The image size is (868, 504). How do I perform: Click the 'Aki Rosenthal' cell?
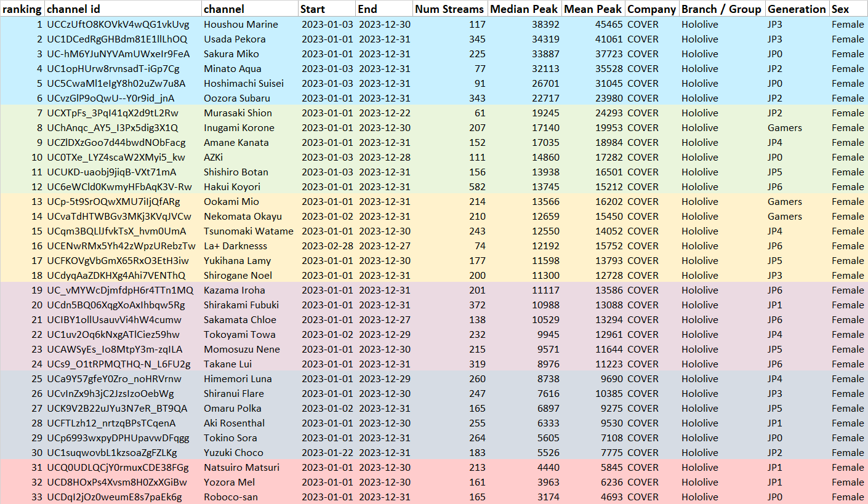(250, 423)
